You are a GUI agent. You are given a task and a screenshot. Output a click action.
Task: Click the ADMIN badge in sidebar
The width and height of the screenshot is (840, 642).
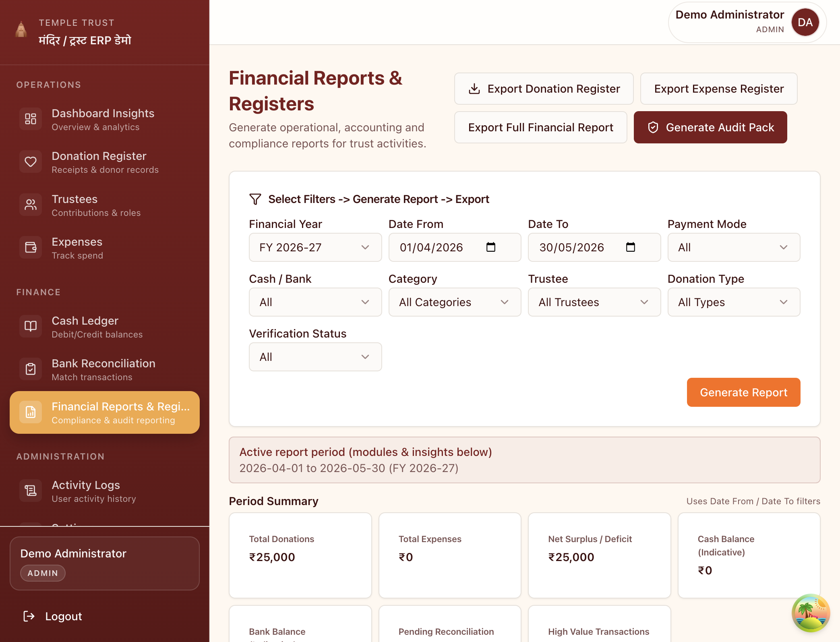(x=43, y=573)
